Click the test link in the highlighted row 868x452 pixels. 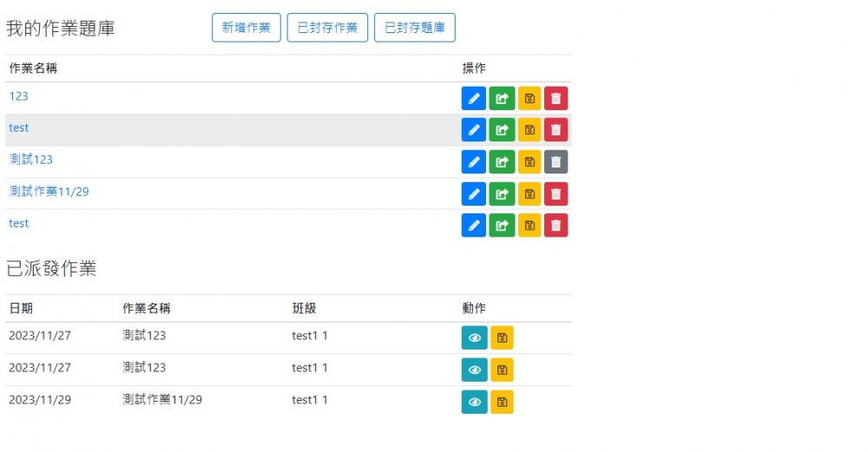pos(18,128)
